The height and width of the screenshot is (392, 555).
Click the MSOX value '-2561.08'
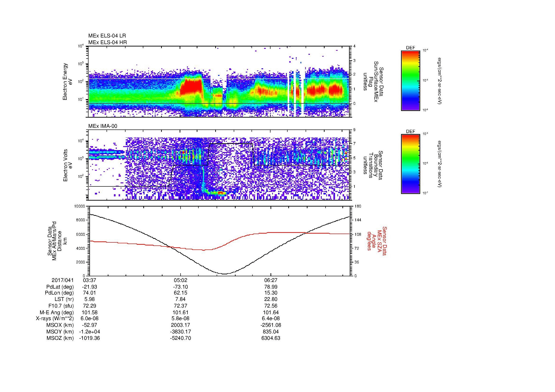pos(271,325)
